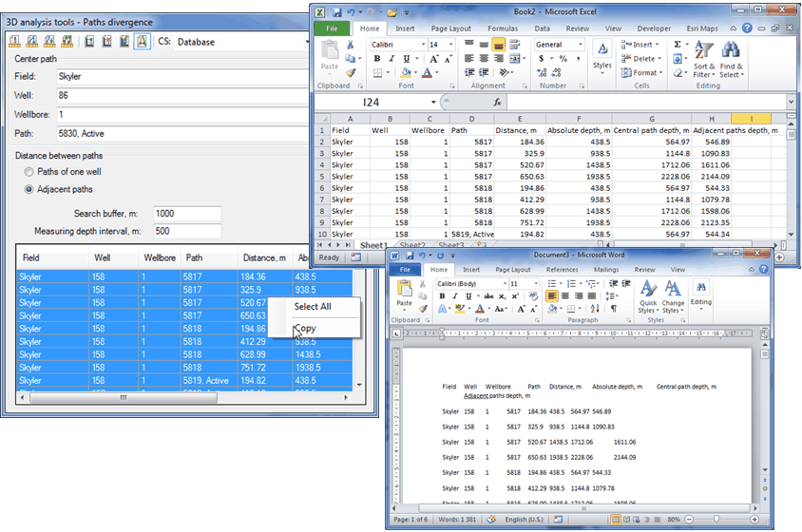Click Distance, m column header in results
Image resolution: width=802 pixels, height=532 pixels.
tap(264, 257)
